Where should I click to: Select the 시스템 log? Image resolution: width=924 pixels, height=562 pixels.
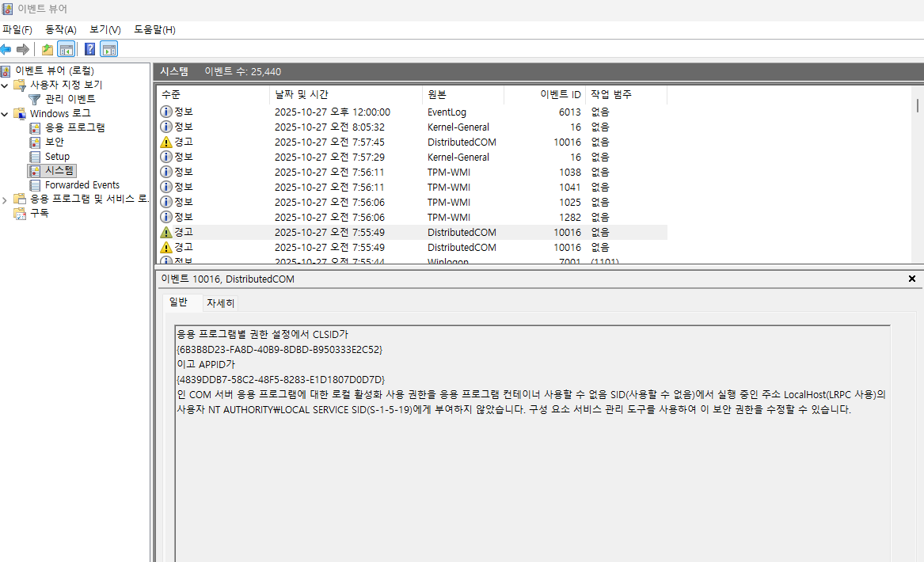(x=59, y=171)
